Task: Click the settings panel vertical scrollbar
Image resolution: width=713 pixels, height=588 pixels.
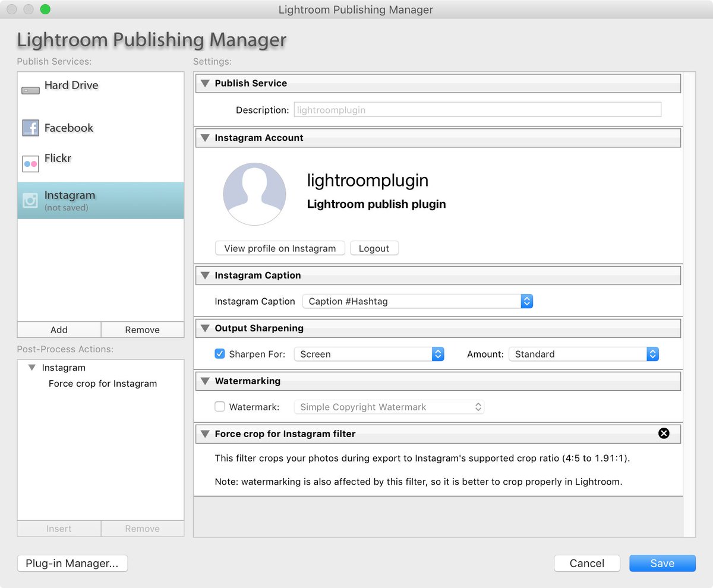Action: (689, 304)
